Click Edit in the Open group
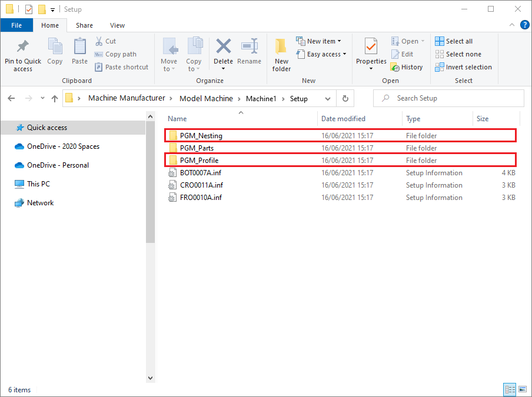 point(402,54)
